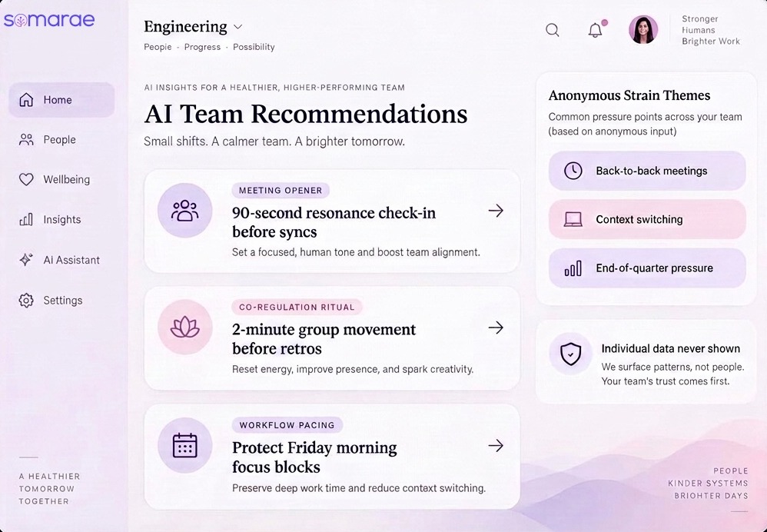Open arrow for Protect Friday morning focus blocks
Image resolution: width=767 pixels, height=532 pixels.
[496, 445]
